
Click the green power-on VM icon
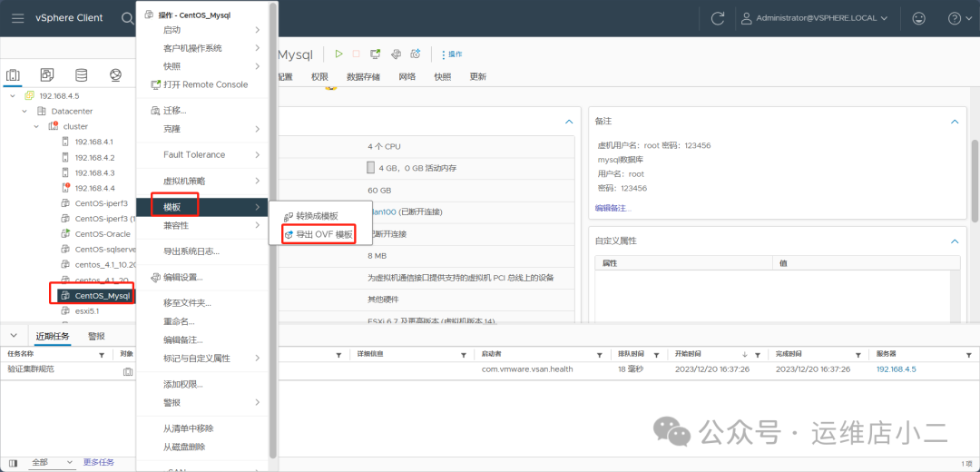(x=338, y=54)
